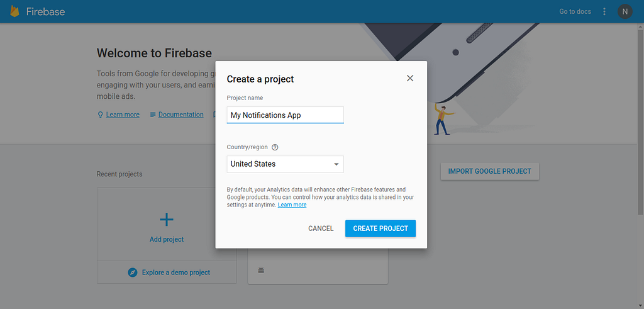Click the CREATE PROJECT button

pyautogui.click(x=380, y=228)
